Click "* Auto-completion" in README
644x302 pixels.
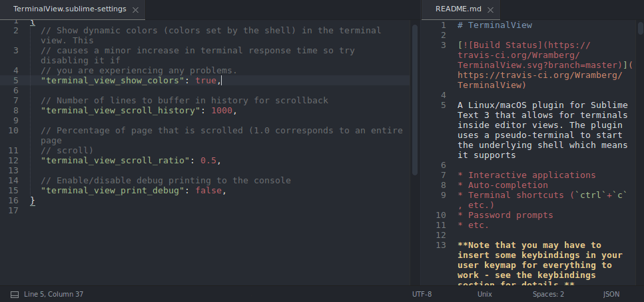pos(503,185)
